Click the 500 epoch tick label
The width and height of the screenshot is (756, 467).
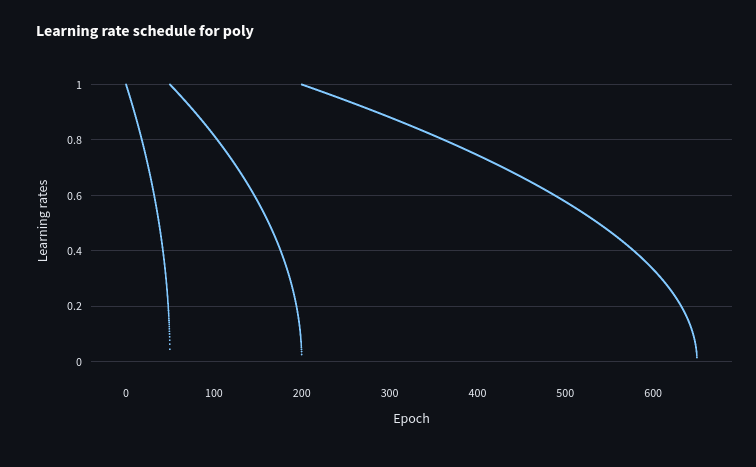(x=565, y=393)
